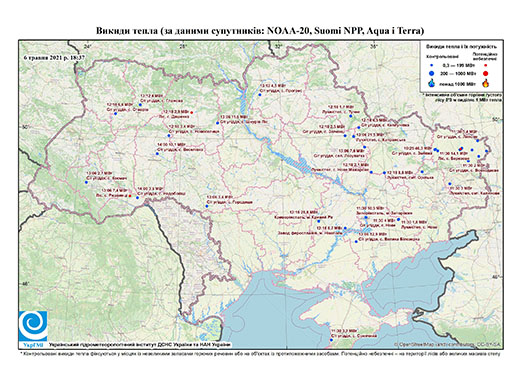Click the label 13:06 7,4 МВт
This screenshot has height=368, width=520.
coord(114,190)
